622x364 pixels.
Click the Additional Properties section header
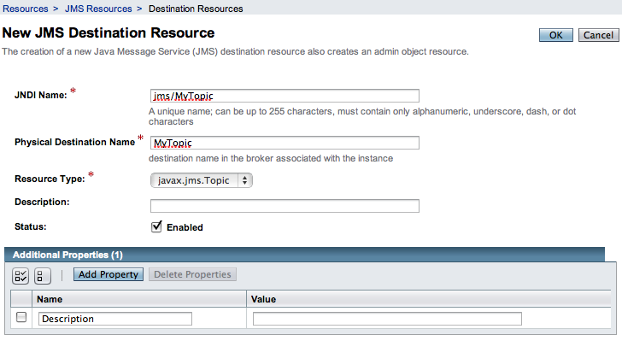[x=68, y=255]
